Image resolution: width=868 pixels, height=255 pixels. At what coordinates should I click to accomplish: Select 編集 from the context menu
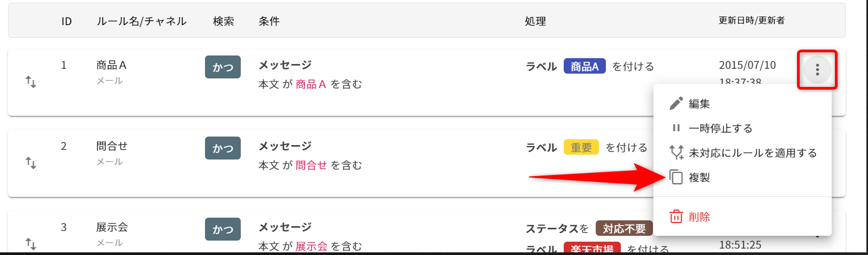[699, 104]
